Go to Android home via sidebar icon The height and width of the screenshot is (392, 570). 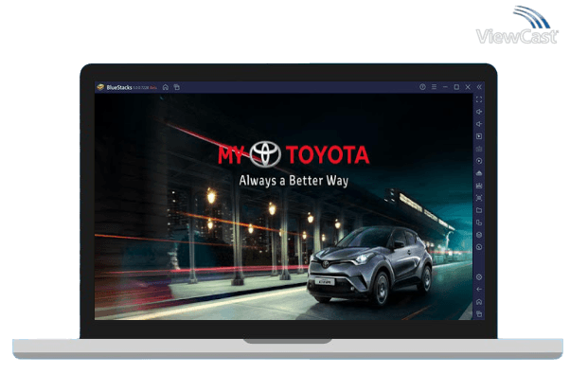[x=479, y=302]
